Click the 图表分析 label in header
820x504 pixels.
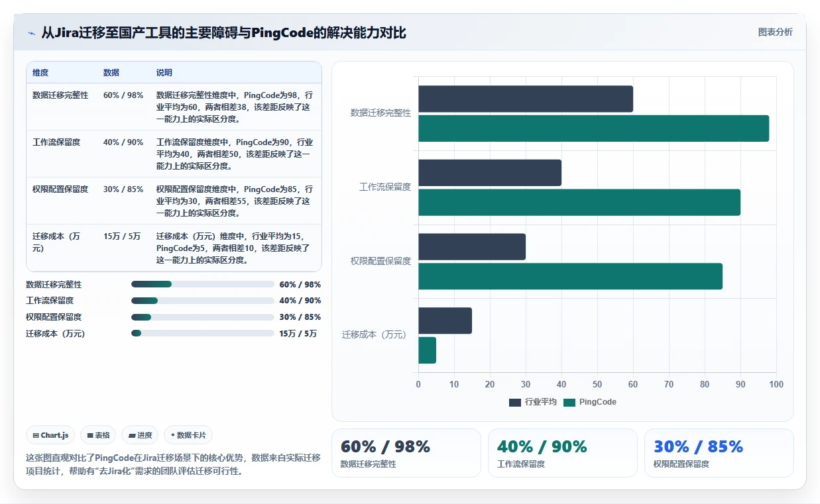[775, 32]
